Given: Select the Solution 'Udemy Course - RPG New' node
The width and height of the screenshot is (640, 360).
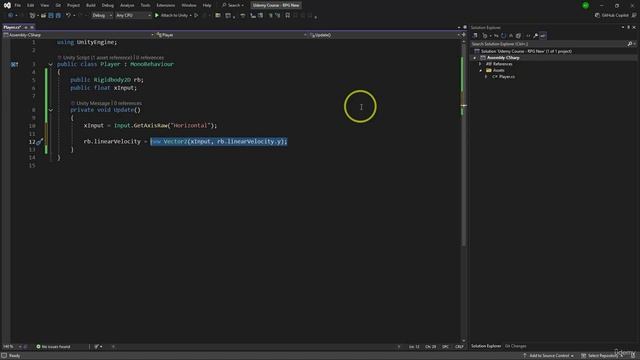Looking at the screenshot, I should click(x=523, y=51).
